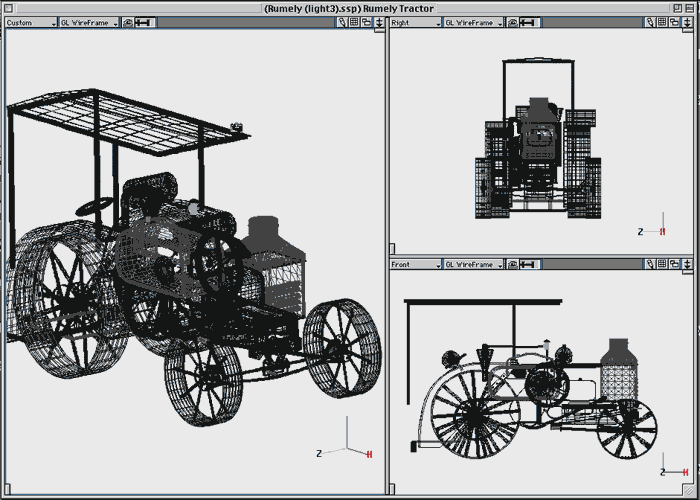
Task: Toggle the eye icon in the Custom viewport
Action: tap(128, 22)
